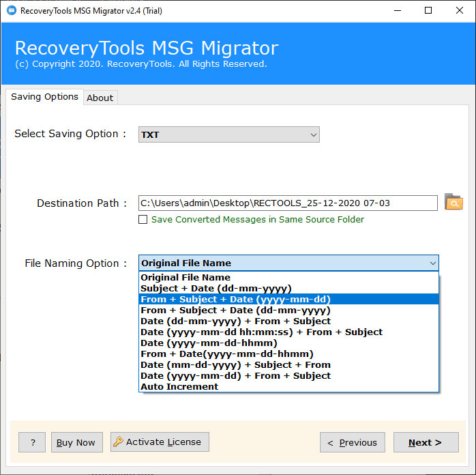Pick the Date (yyyy-mm-dd-hhmm) naming option

288,343
